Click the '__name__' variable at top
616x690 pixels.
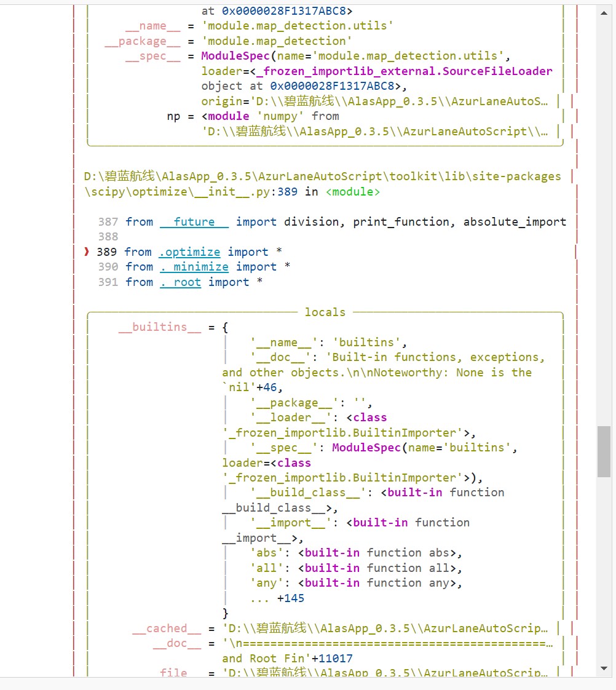click(x=152, y=26)
